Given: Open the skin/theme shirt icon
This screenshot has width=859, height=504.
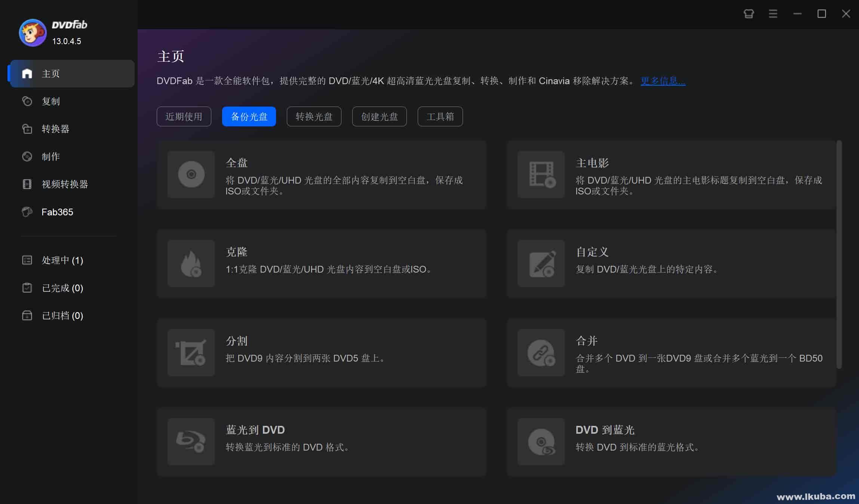Looking at the screenshot, I should click(x=749, y=14).
